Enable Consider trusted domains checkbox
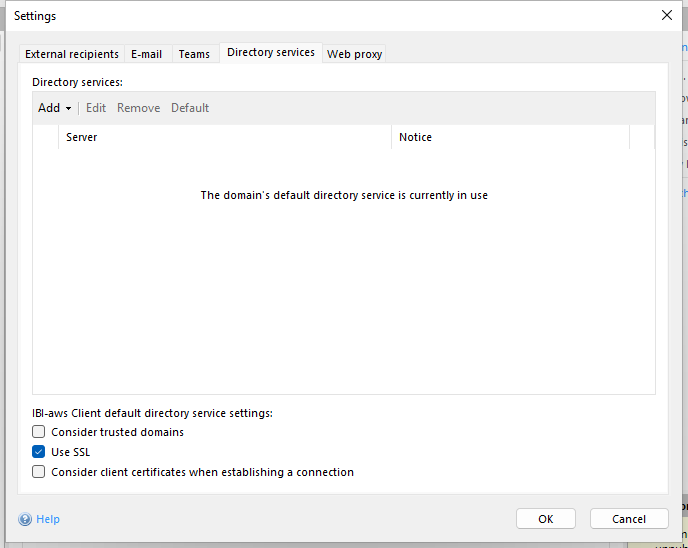 click(39, 432)
